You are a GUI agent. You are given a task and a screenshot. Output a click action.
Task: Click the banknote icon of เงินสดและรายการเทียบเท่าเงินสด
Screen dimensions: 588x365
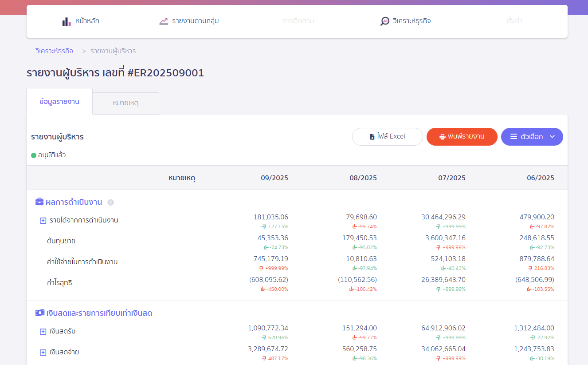[x=40, y=312]
